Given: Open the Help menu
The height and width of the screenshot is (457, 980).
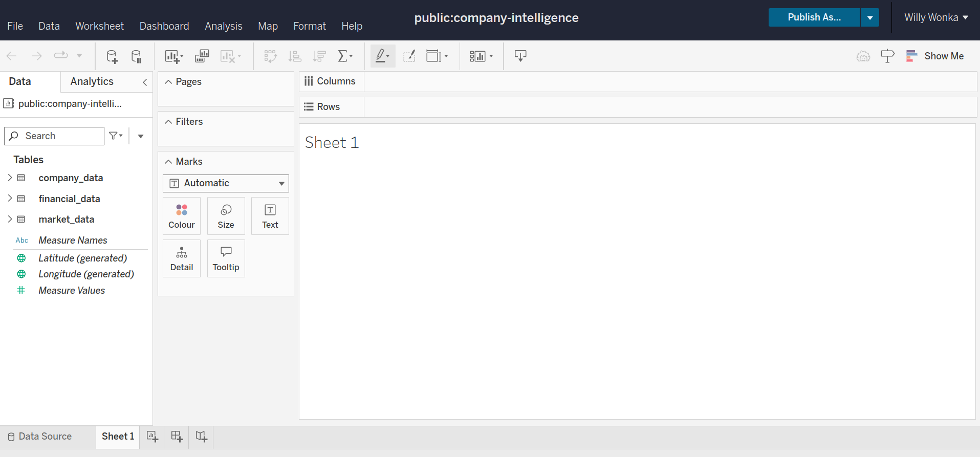Looking at the screenshot, I should [352, 26].
